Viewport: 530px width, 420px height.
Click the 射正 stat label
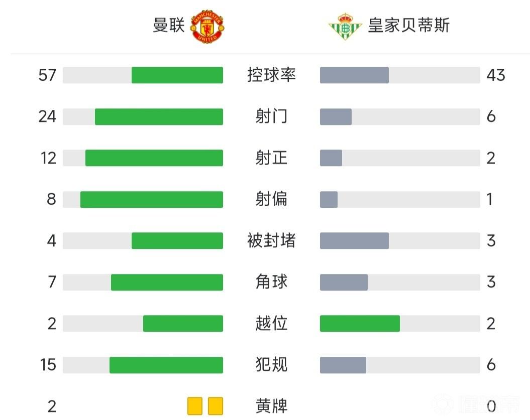pyautogui.click(x=271, y=158)
